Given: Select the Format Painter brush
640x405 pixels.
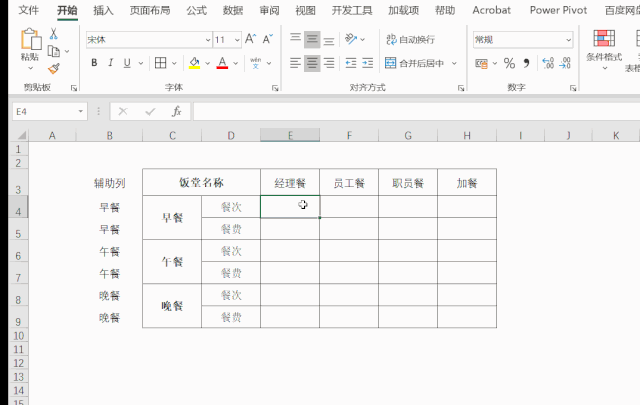Looking at the screenshot, I should 53,69.
